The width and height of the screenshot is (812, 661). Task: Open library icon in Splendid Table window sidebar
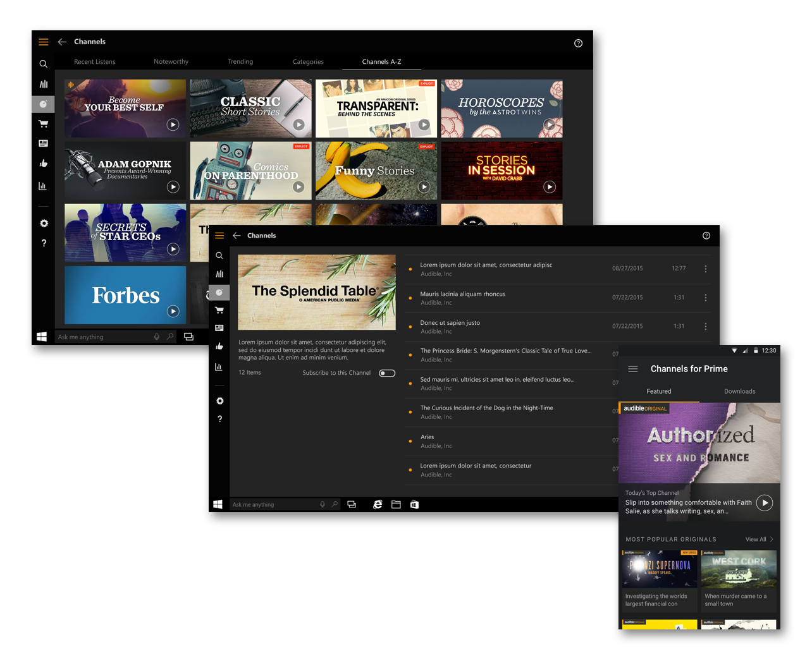(219, 274)
